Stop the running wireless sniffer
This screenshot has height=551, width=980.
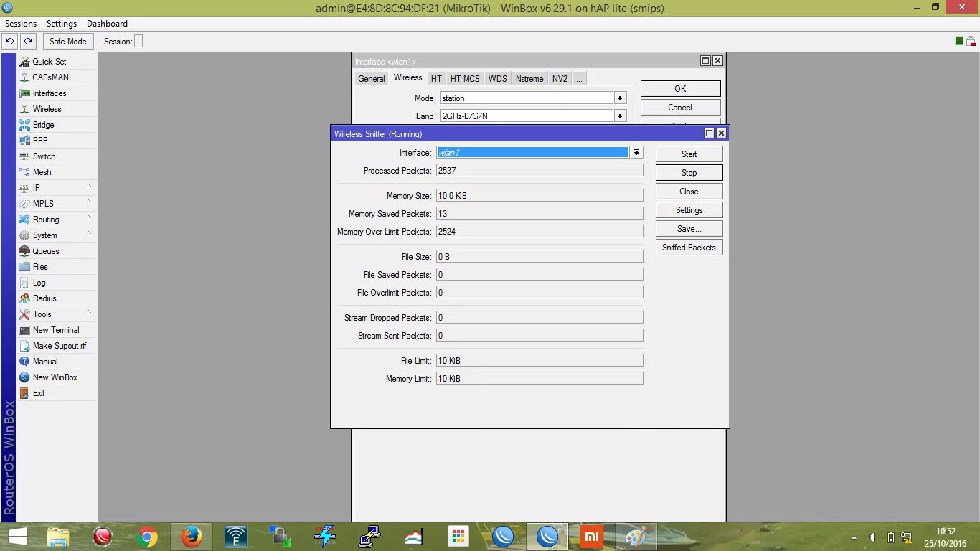689,173
